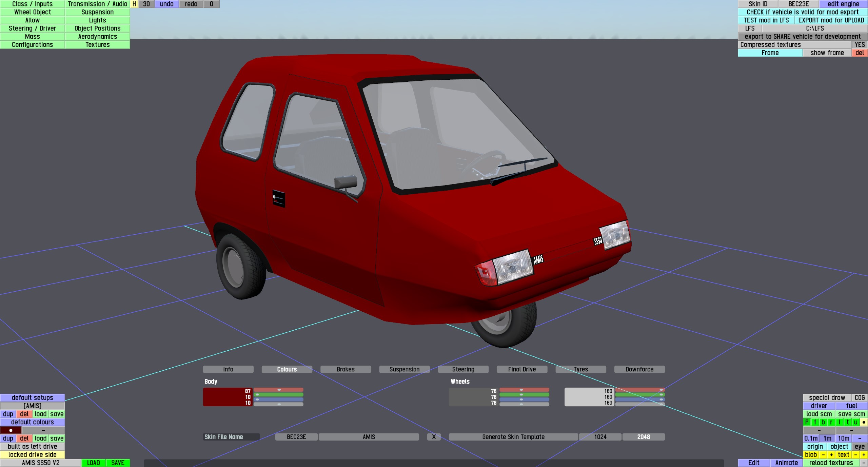Select the dark red default colour swatch
The height and width of the screenshot is (467, 868).
tap(11, 430)
